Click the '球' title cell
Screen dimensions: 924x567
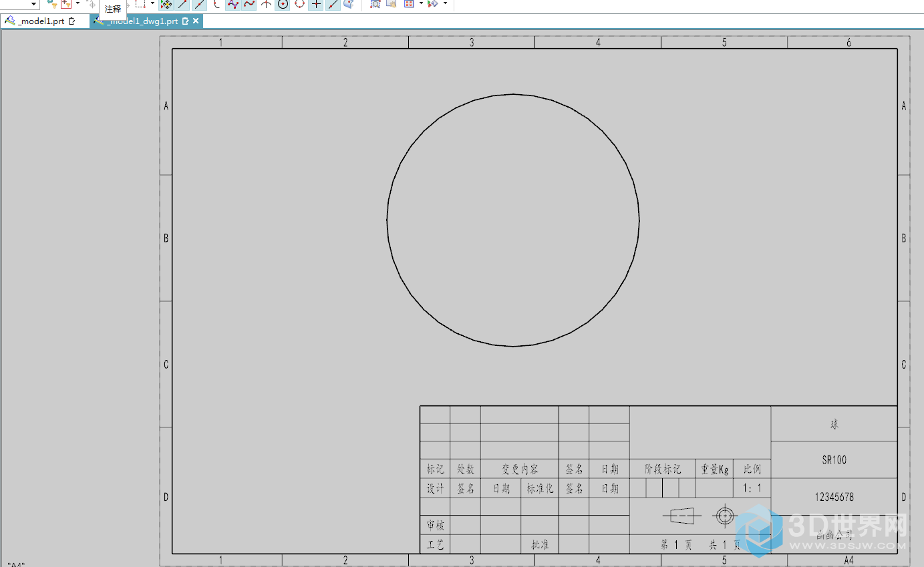coord(834,424)
